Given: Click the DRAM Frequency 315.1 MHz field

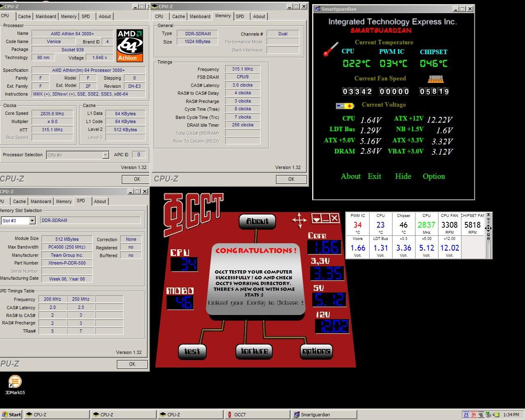Looking at the screenshot, I should pos(242,69).
